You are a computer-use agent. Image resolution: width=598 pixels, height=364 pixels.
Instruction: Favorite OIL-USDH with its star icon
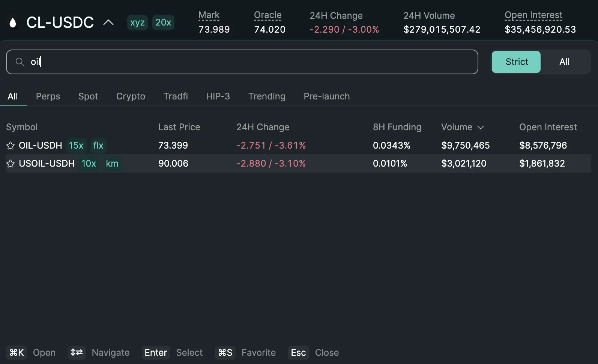point(10,146)
